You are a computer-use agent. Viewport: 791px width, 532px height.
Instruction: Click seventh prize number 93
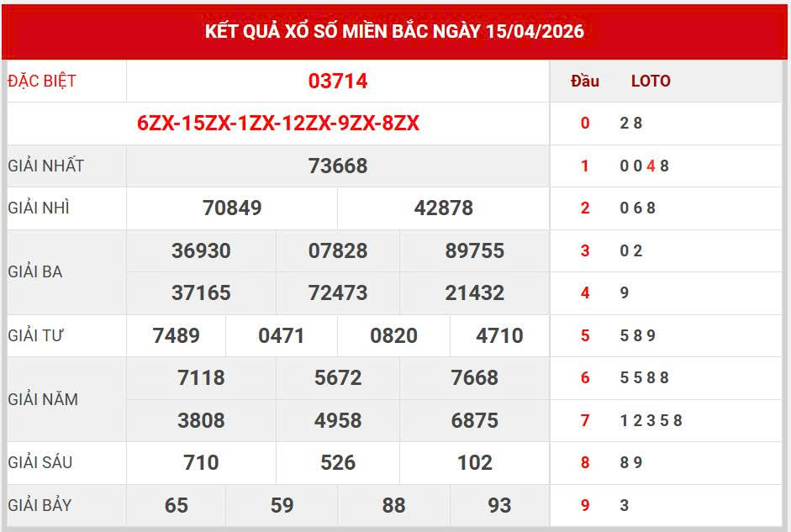coord(499,505)
